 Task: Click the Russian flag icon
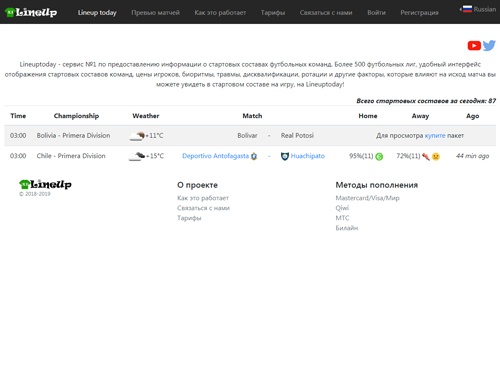coord(467,9)
